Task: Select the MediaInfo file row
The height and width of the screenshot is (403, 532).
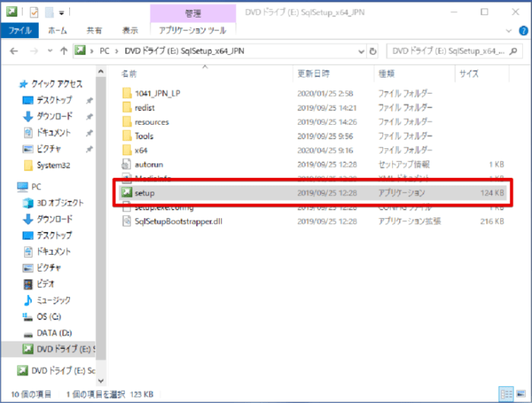Action: 314,178
